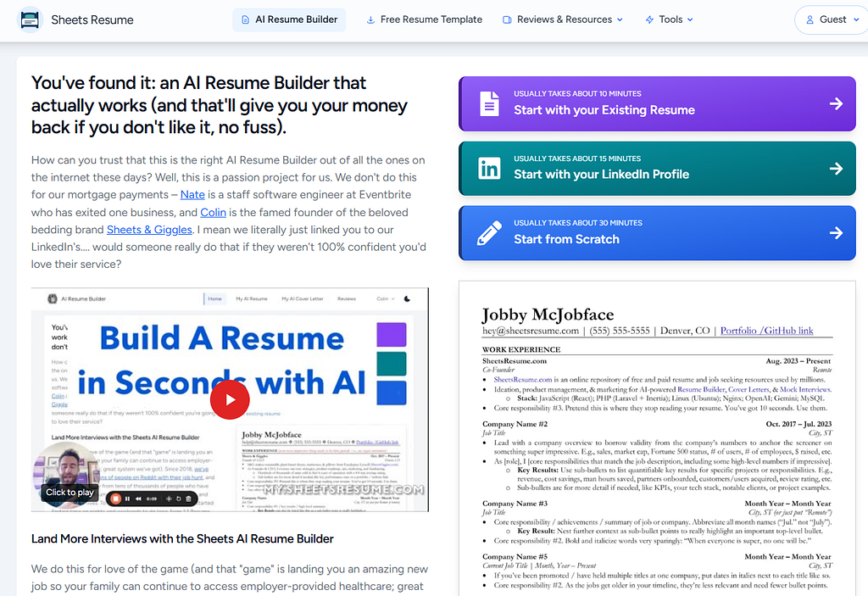Screen dimensions: 868x596
Task: Open the AI Resume Builder nav item
Action: pos(289,19)
